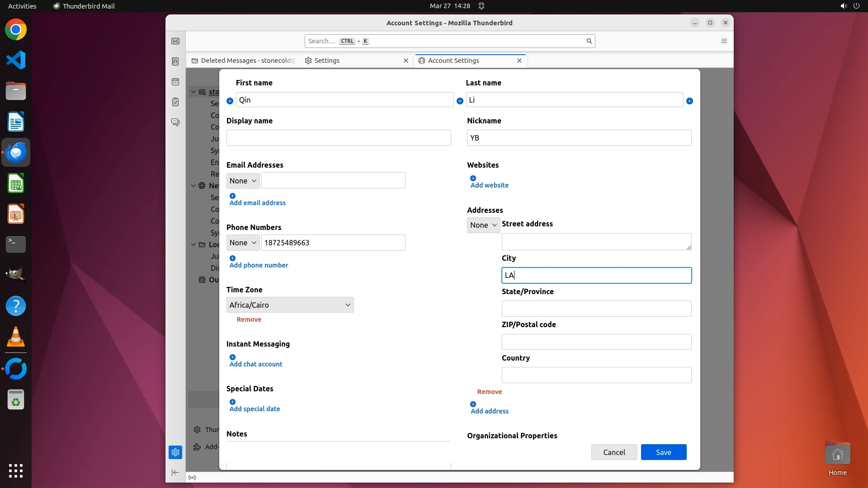Viewport: 868px width, 488px height.
Task: Open the Mail space icon in sidebar
Action: pos(175,41)
